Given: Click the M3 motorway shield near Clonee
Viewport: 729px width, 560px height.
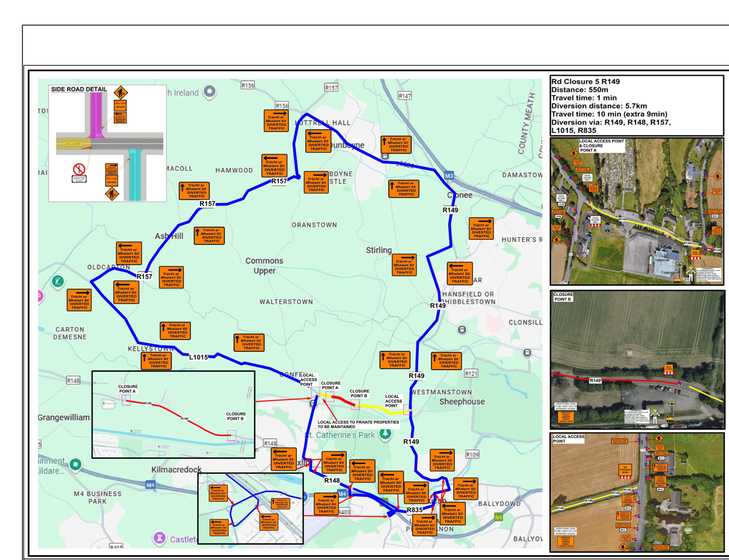Looking at the screenshot, I should pos(449,176).
